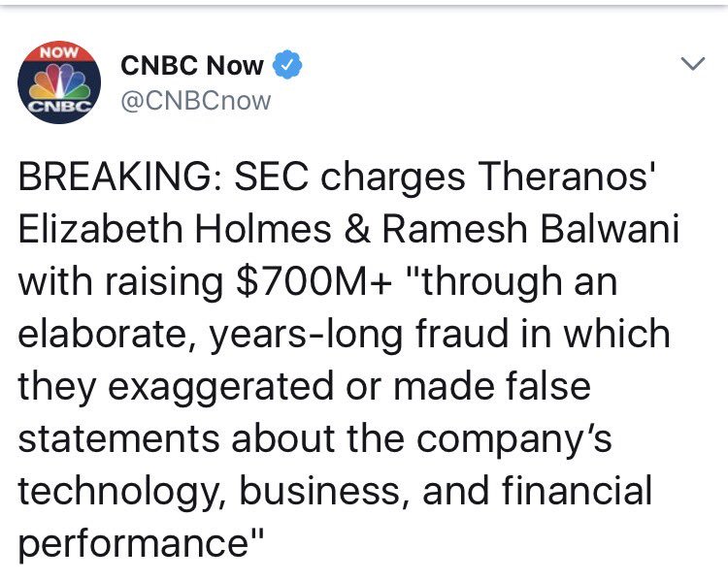Click the $700M+ amount in tweet
The height and width of the screenshot is (581, 728).
314,281
